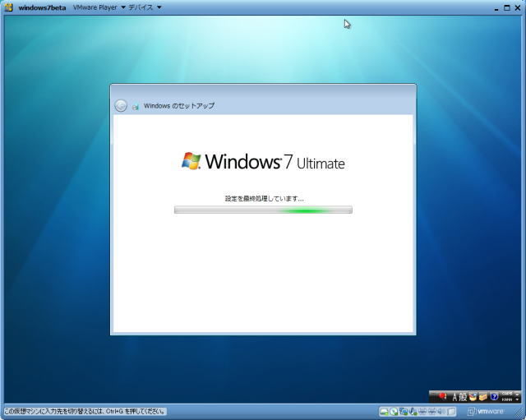The image size is (526, 420).
Task: Minimize the VMware Player window
Action: (x=496, y=8)
